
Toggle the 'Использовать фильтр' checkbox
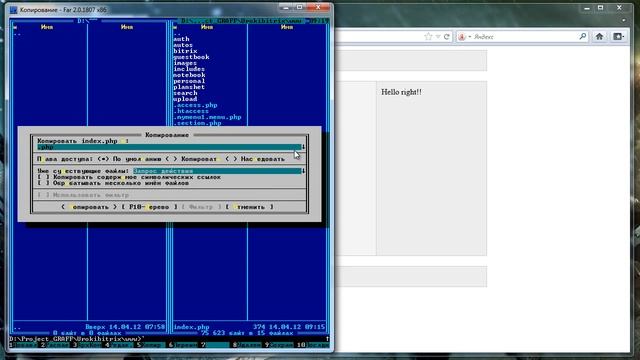[83, 195]
